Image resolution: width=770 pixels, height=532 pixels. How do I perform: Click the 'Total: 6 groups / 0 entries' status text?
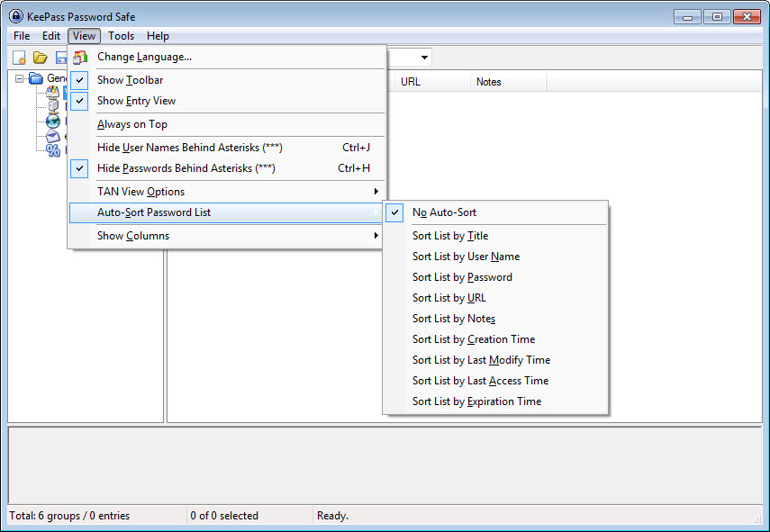coord(69,516)
